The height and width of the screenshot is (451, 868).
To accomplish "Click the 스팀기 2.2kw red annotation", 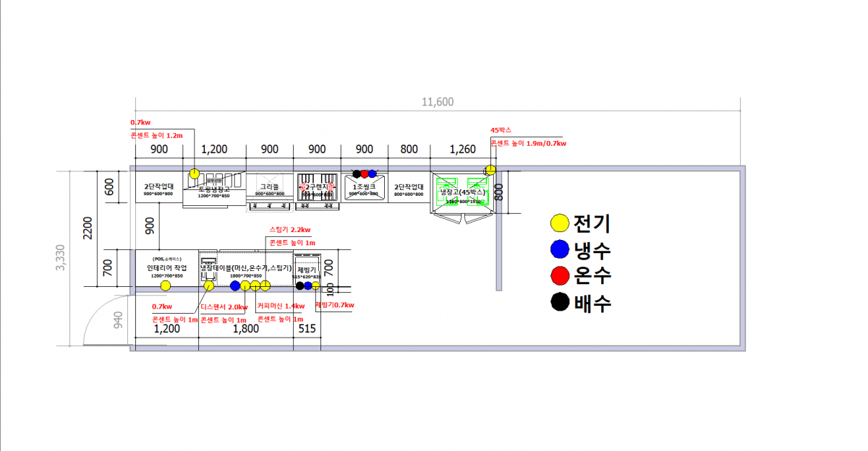I will (x=290, y=230).
